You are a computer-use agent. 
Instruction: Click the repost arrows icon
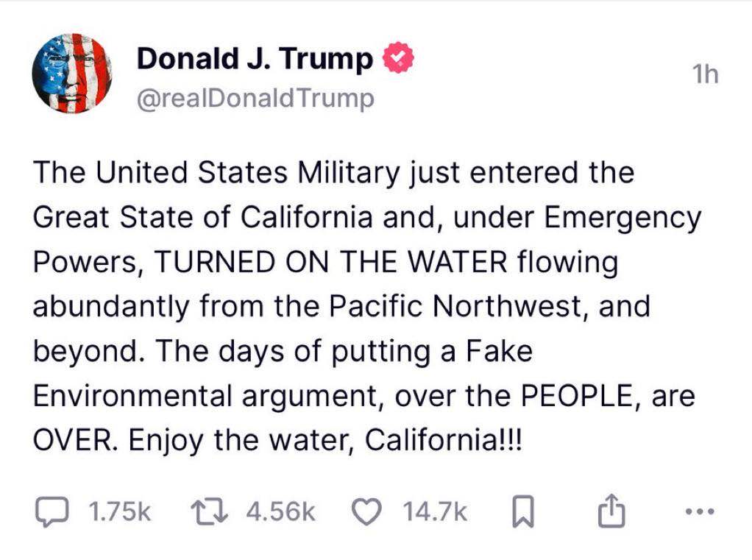215,512
